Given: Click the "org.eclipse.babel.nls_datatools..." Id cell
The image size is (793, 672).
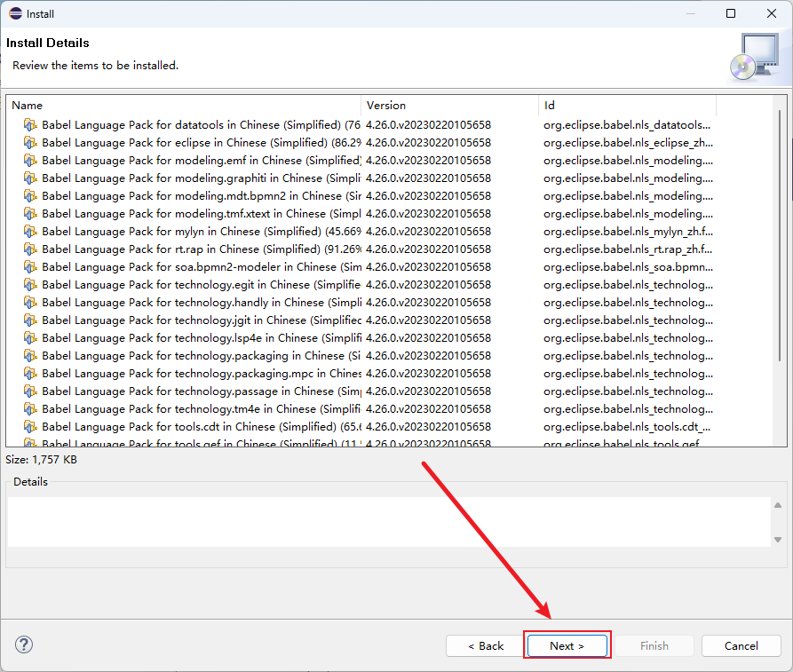Looking at the screenshot, I should (627, 125).
